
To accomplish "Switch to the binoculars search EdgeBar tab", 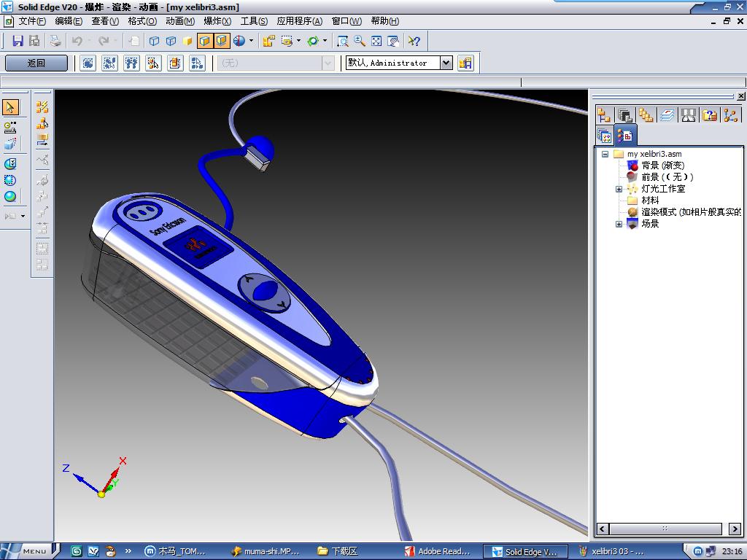I will pos(689,114).
